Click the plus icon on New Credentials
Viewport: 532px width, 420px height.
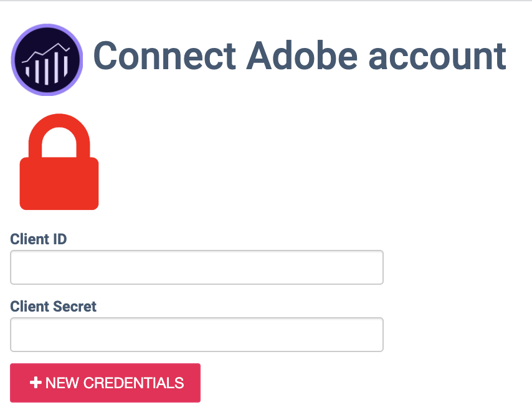[x=36, y=383]
